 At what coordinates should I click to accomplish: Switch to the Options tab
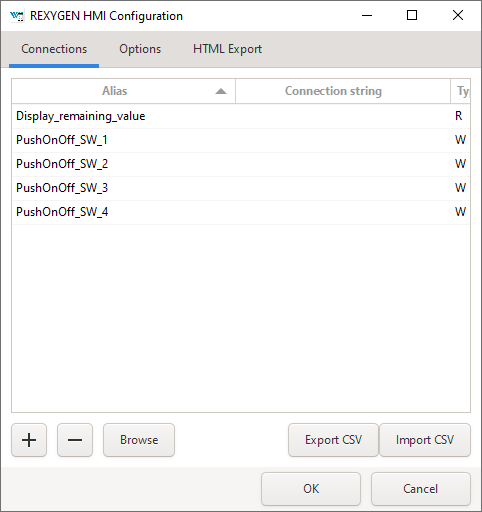pyautogui.click(x=140, y=49)
